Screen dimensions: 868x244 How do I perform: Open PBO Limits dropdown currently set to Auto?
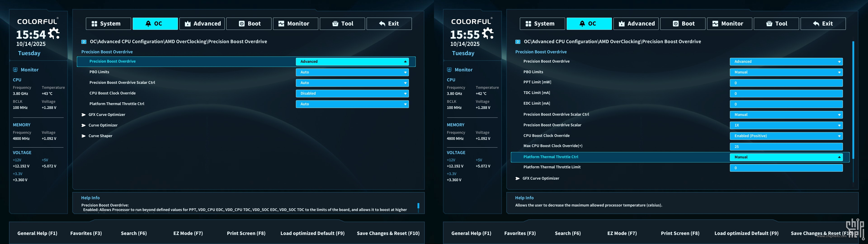tap(352, 72)
